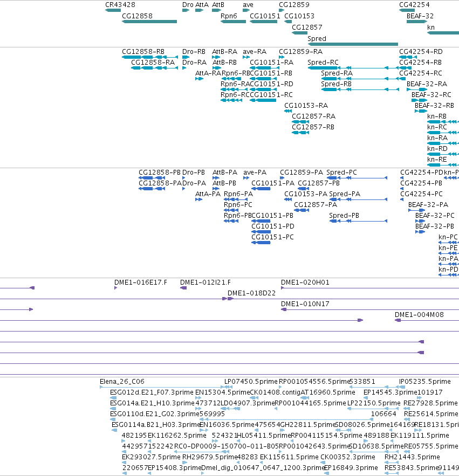Click the Dro-RA transcript label
459x476 pixels.
pos(194,63)
